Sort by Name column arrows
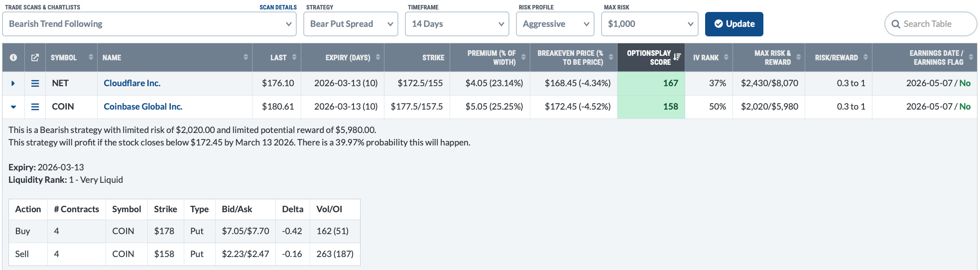Viewport: 980px width, 270px height. tap(245, 57)
